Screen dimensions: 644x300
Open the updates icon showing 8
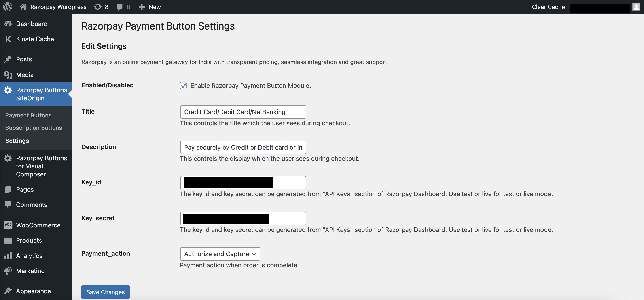97,7
